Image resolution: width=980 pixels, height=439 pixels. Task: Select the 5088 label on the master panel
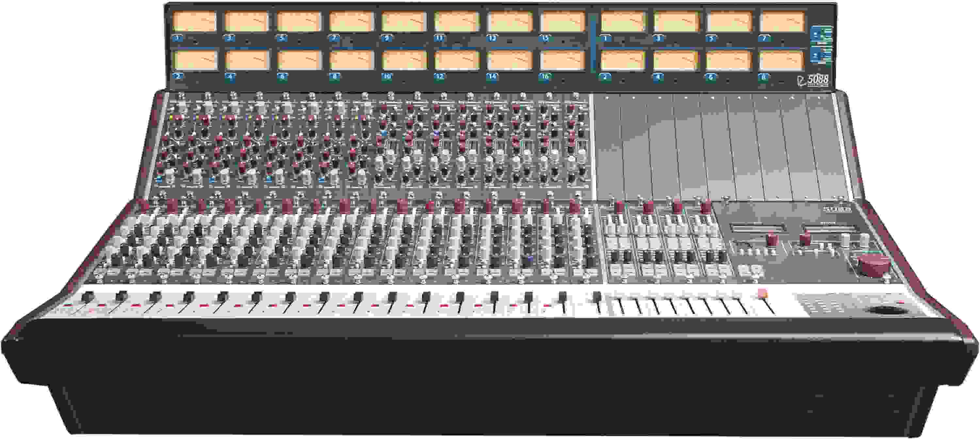coord(837,210)
